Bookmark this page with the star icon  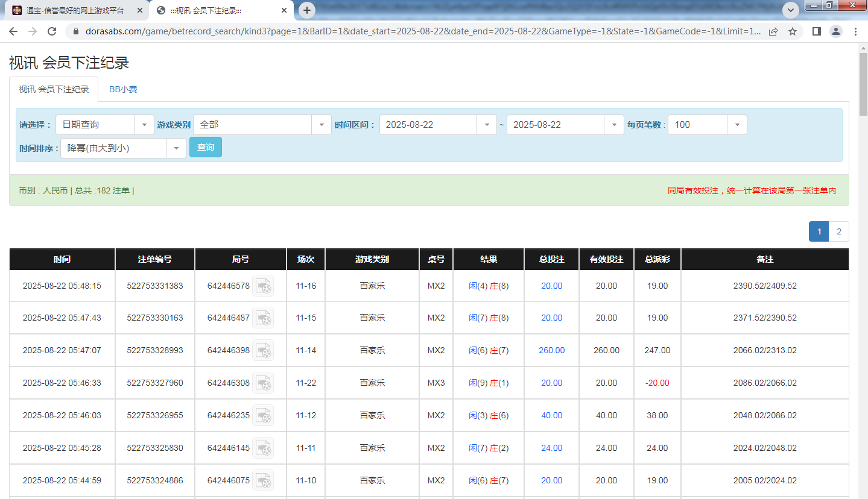pyautogui.click(x=793, y=31)
